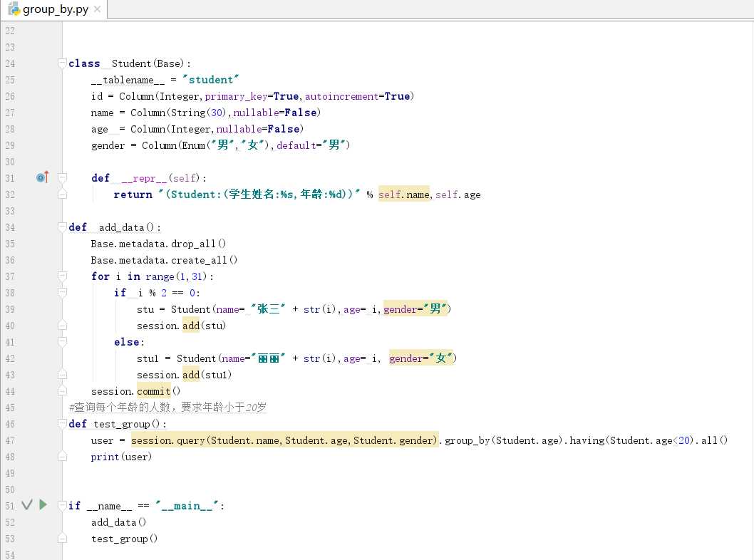Click the "__tablename__" attribute text

[x=128, y=80]
